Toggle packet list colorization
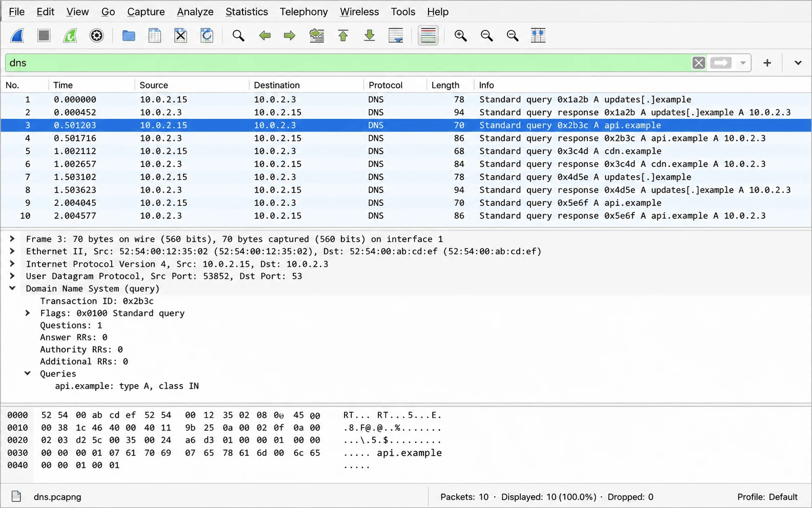Viewport: 812px width, 508px height. 428,36
